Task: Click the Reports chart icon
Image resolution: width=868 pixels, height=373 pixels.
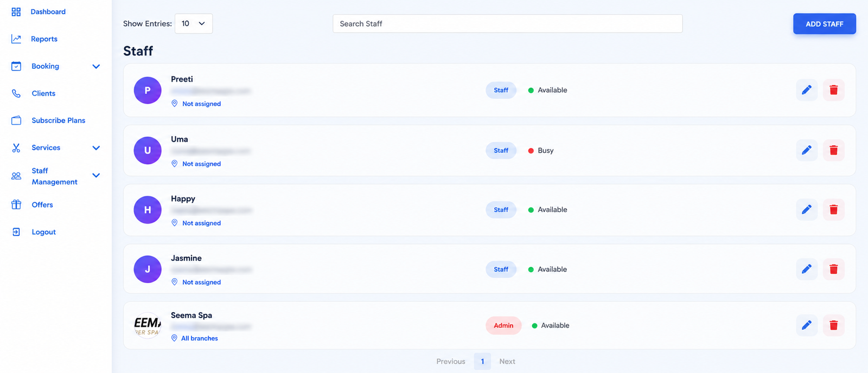Action: tap(16, 39)
